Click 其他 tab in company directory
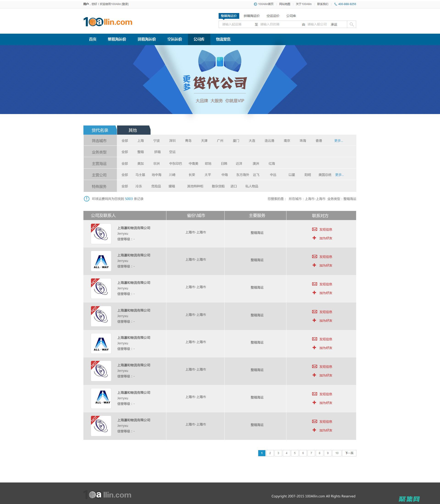The image size is (440, 504). pos(133,130)
